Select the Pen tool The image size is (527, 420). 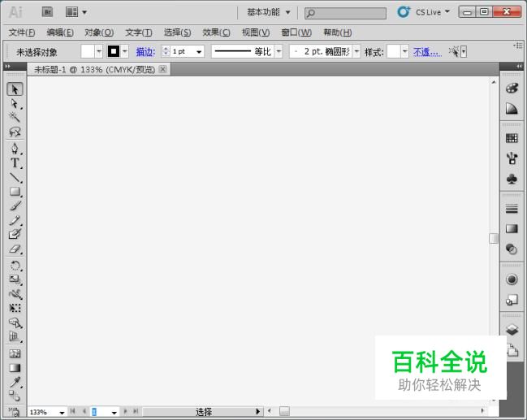click(15, 149)
